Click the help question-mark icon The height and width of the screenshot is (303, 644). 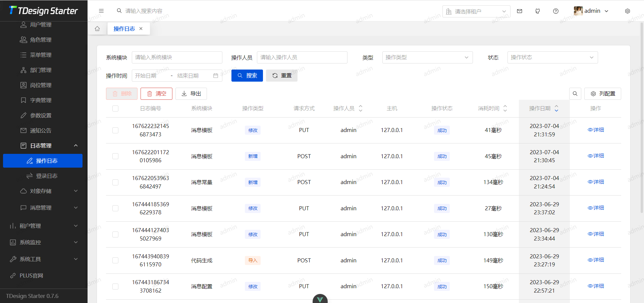pos(555,11)
